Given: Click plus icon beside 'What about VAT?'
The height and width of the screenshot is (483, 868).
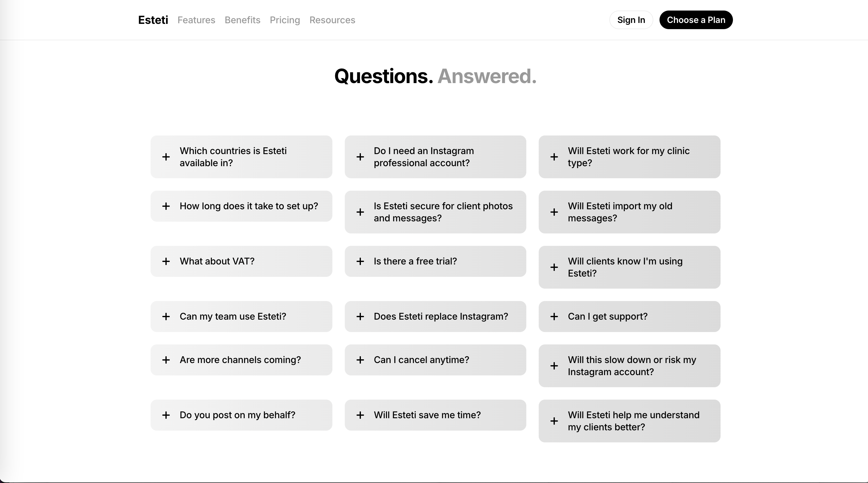Looking at the screenshot, I should [x=166, y=261].
